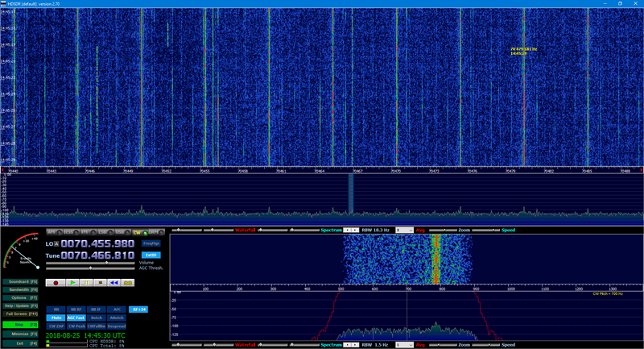This screenshot has height=349, width=644.
Task: Click the lower Speed slider
Action: (x=485, y=345)
